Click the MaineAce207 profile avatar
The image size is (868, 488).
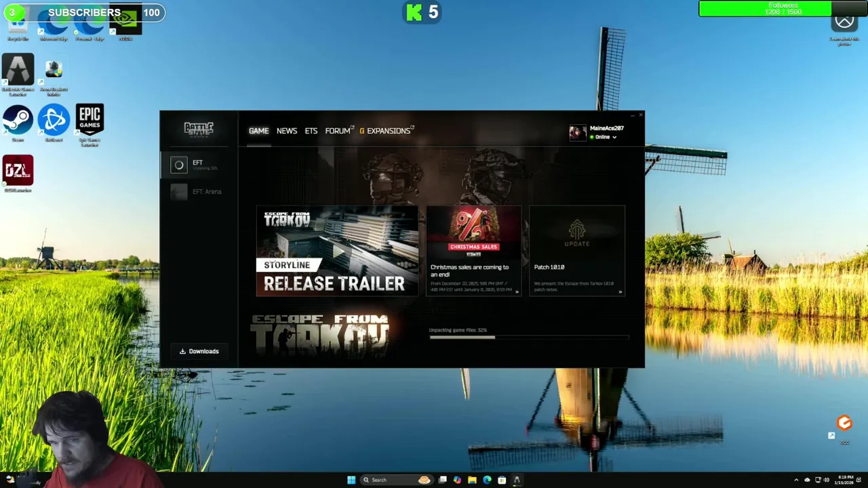click(578, 132)
